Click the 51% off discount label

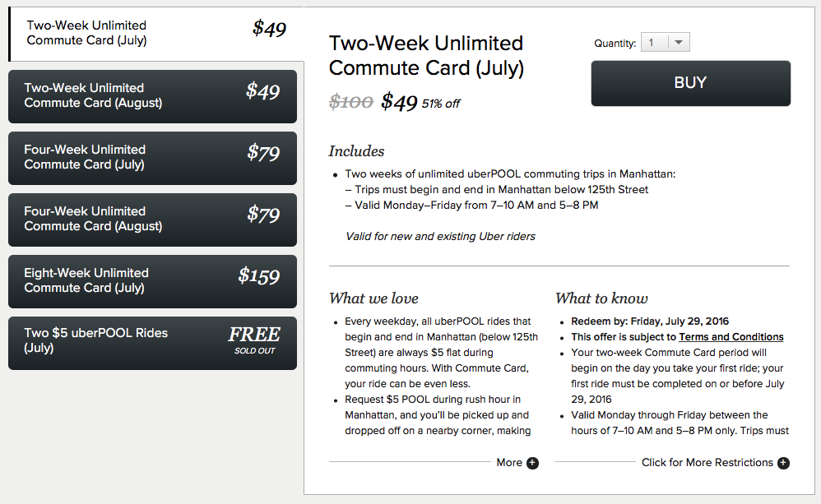pos(441,104)
